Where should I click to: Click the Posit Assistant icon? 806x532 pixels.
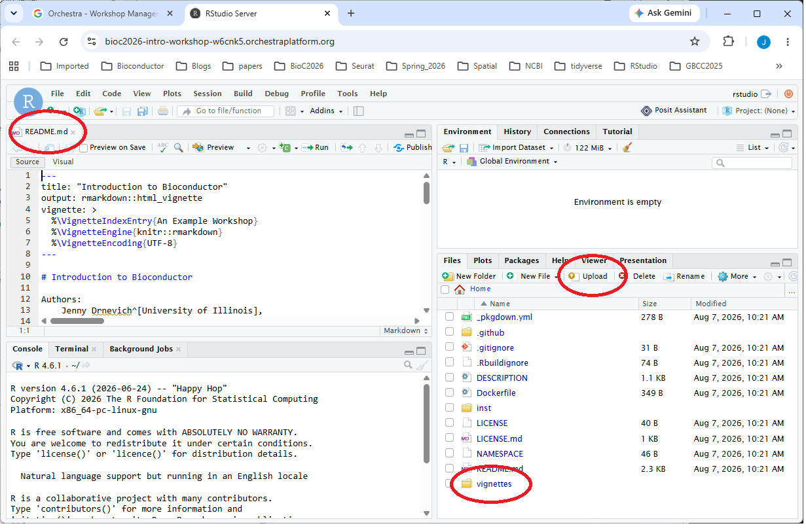pos(646,111)
